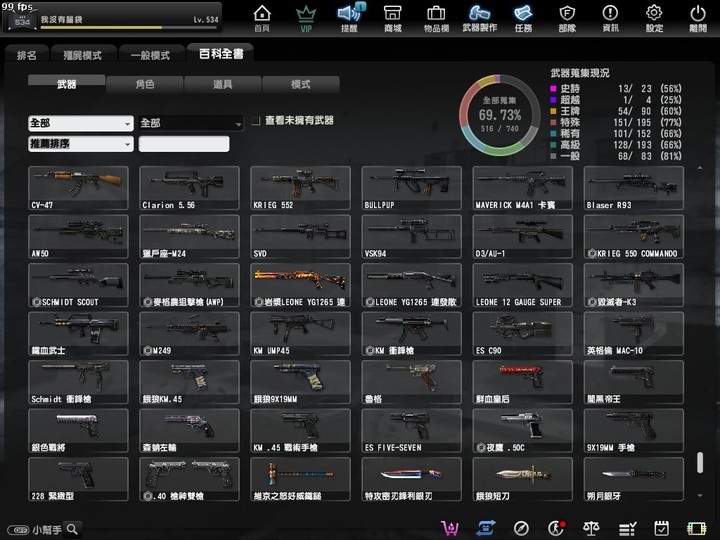Click the 提醒 notification speaker icon
Screen dimensions: 720x540
[349, 17]
